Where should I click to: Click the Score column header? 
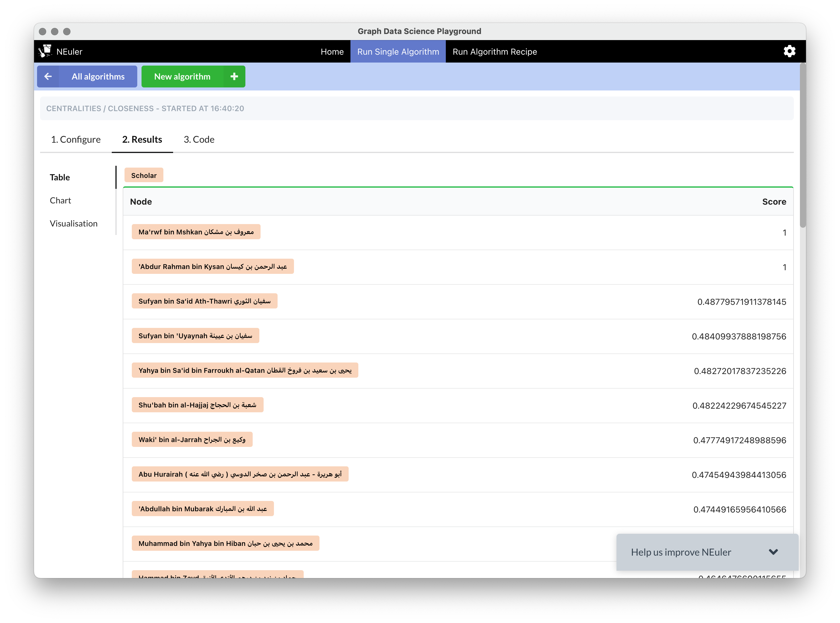(x=773, y=202)
